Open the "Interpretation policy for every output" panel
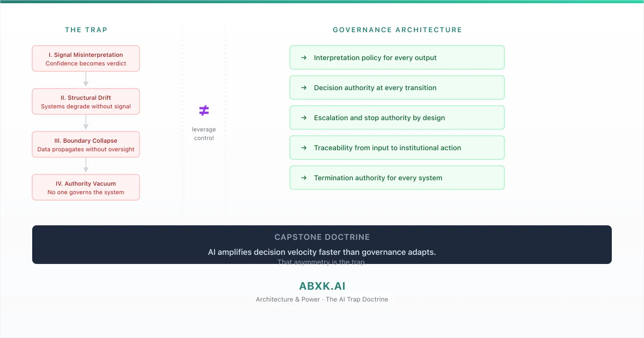Viewport: 644px width, 338px height. [397, 57]
